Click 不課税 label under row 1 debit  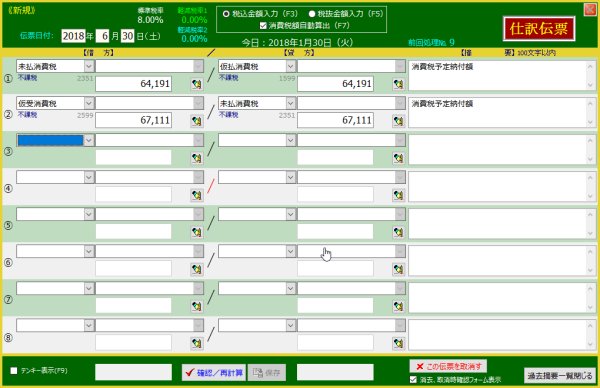27,78
